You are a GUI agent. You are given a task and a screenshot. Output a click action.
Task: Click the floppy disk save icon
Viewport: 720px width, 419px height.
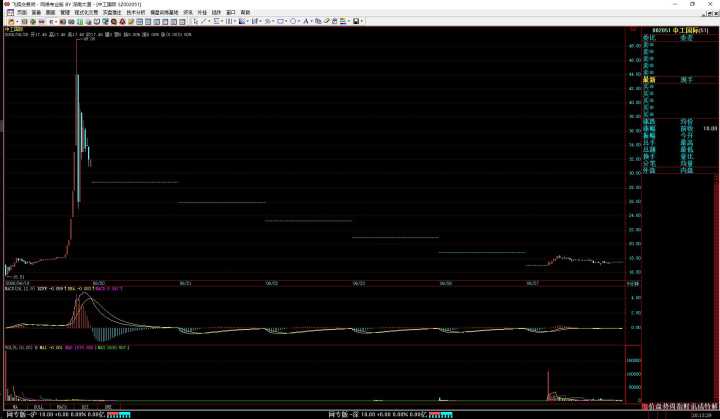[x=357, y=21]
